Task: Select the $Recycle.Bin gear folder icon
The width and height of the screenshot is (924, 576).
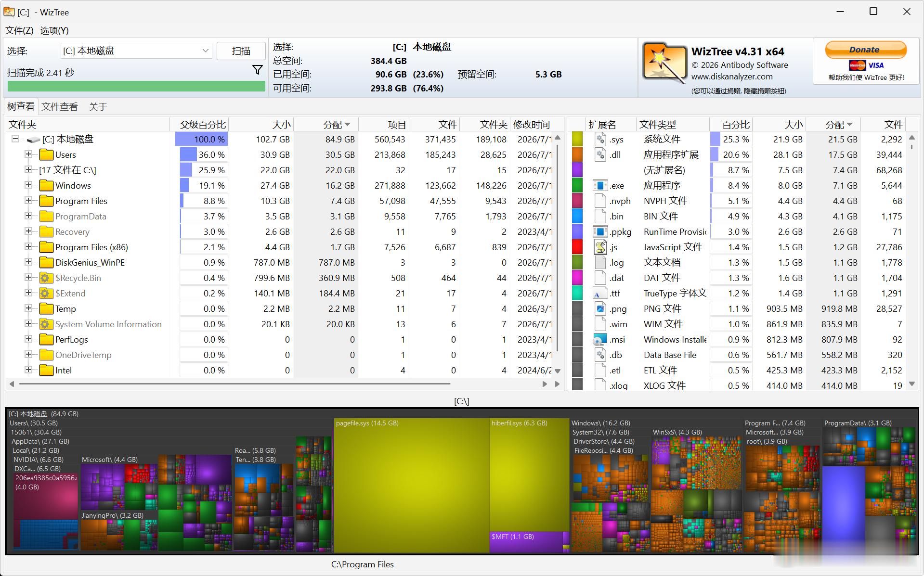Action: coord(45,278)
